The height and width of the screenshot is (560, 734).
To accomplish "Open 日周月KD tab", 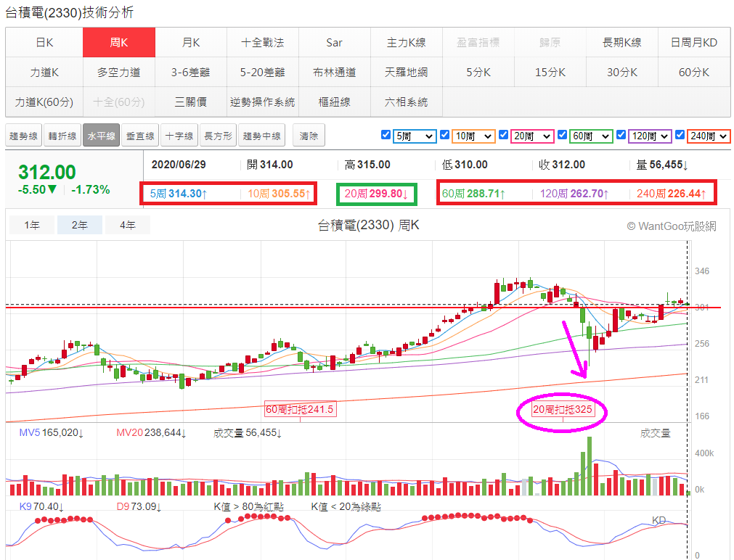I will [694, 43].
